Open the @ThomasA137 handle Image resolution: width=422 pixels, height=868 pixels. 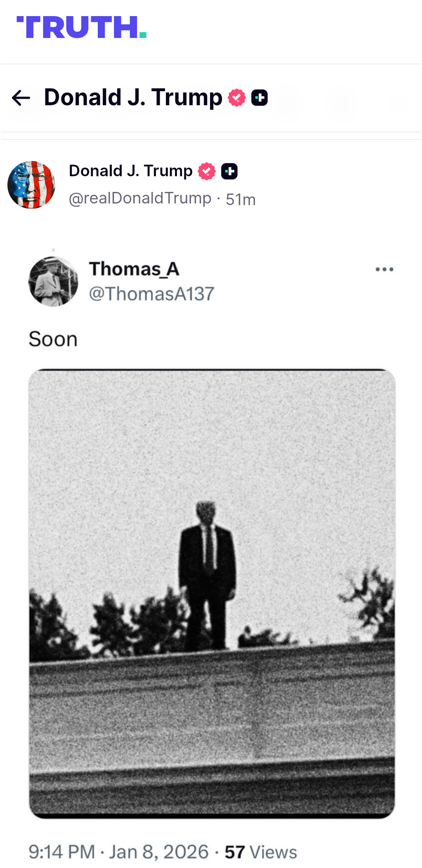pyautogui.click(x=152, y=294)
